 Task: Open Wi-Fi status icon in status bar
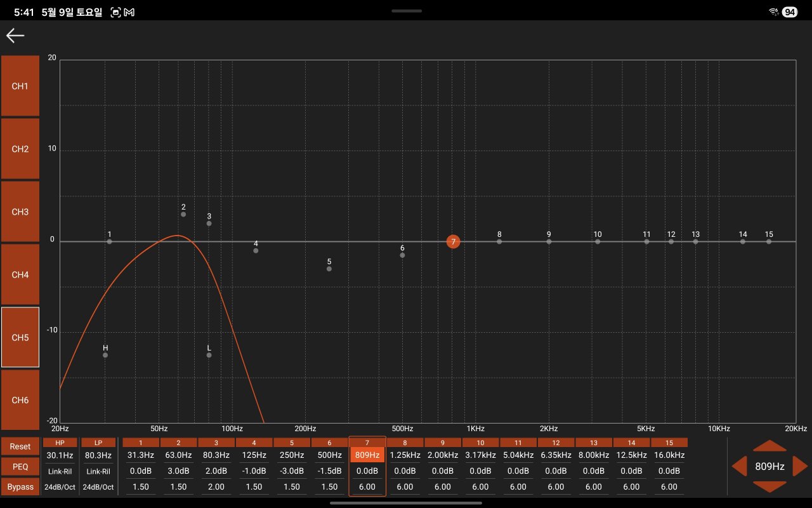pyautogui.click(x=773, y=12)
